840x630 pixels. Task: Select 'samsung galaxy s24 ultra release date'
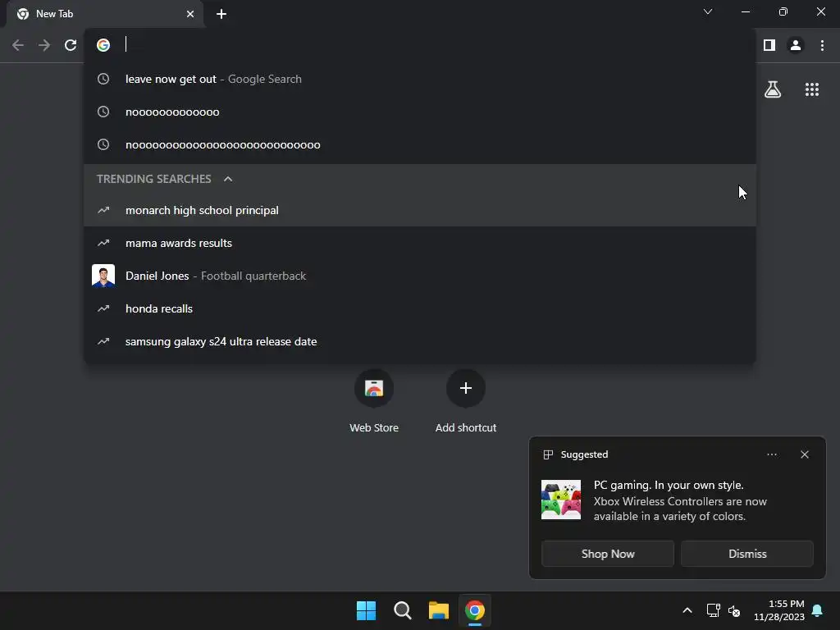(x=420, y=341)
